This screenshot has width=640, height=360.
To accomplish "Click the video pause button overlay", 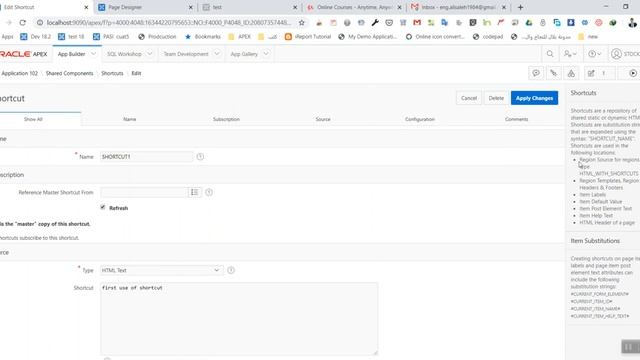I will pyautogui.click(x=630, y=347).
